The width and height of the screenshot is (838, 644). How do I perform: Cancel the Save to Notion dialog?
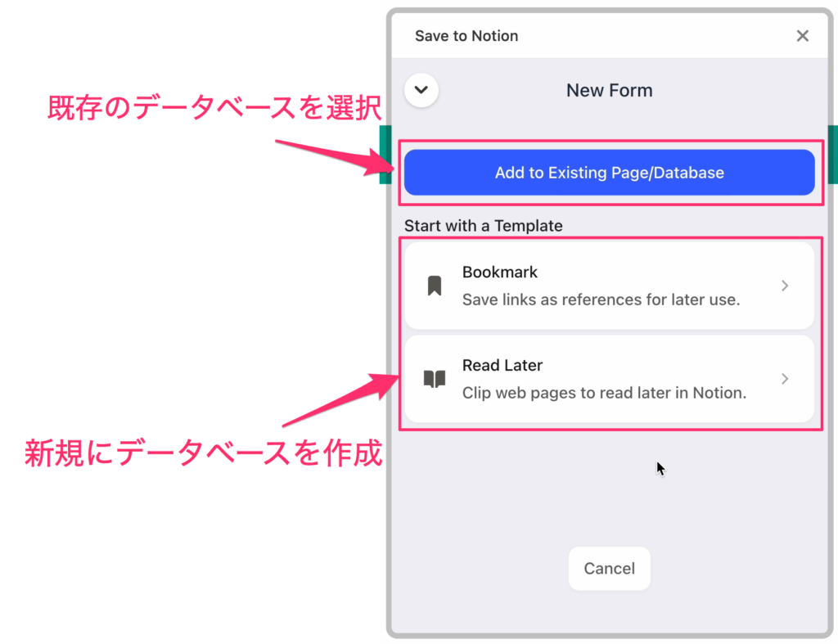[x=609, y=568]
